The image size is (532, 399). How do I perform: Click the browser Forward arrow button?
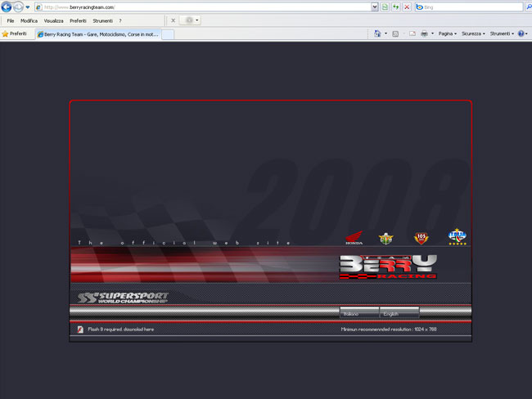pyautogui.click(x=18, y=7)
